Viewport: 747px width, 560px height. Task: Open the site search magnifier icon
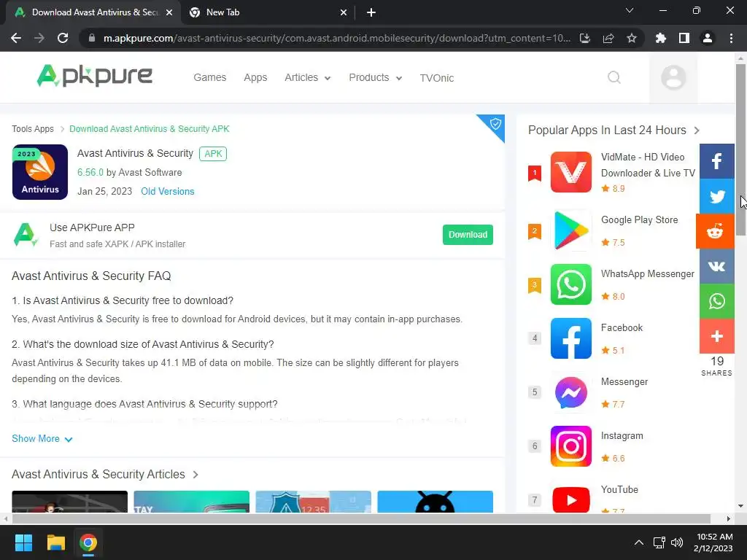(x=614, y=77)
